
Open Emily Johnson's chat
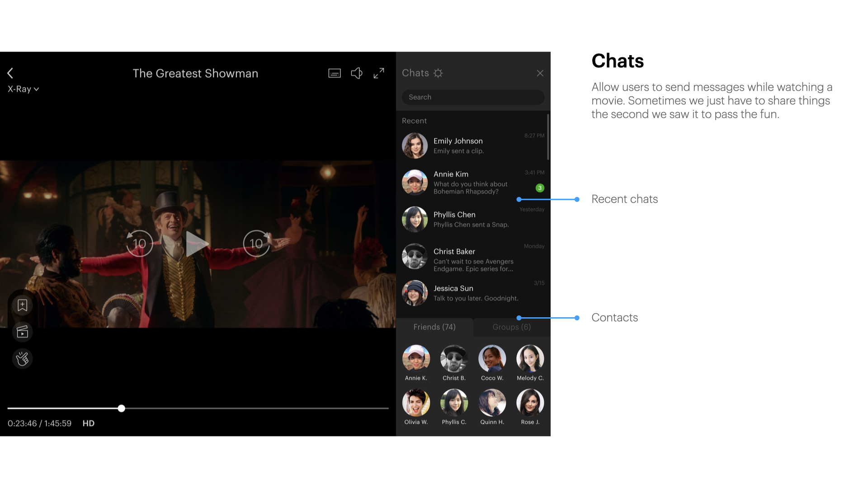[473, 145]
